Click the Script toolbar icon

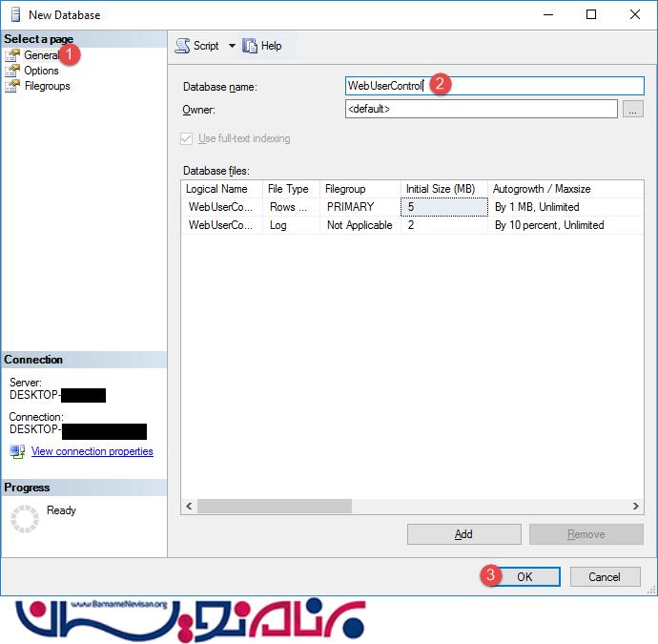point(182,46)
